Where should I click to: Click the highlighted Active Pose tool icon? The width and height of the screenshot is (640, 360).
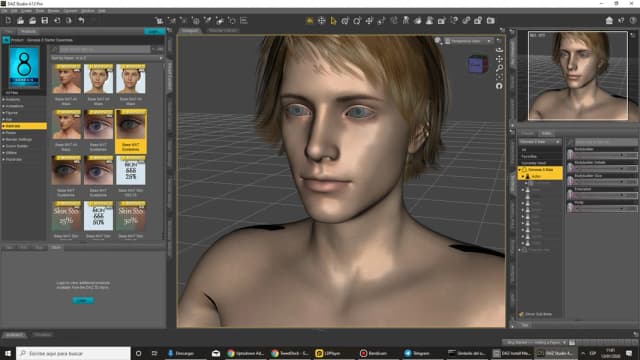(309, 20)
